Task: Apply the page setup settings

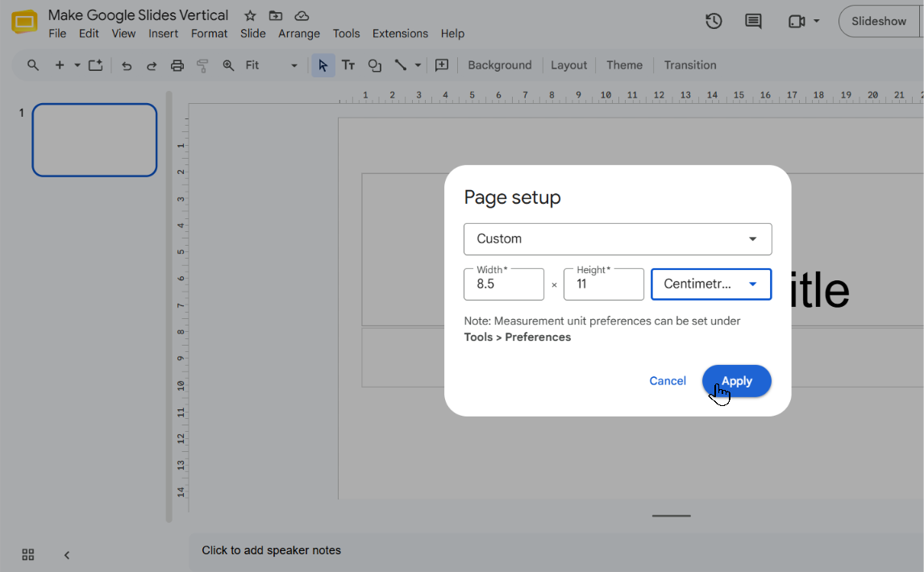Action: [x=737, y=381]
